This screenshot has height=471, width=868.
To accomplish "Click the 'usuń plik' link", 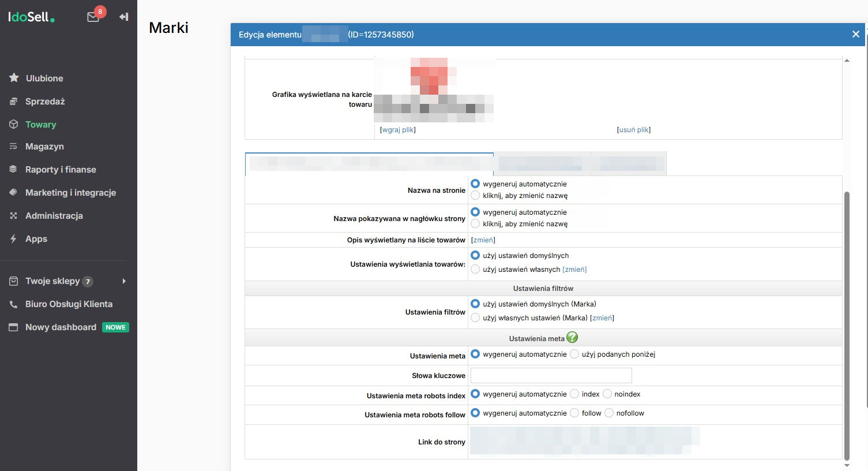I will [634, 130].
